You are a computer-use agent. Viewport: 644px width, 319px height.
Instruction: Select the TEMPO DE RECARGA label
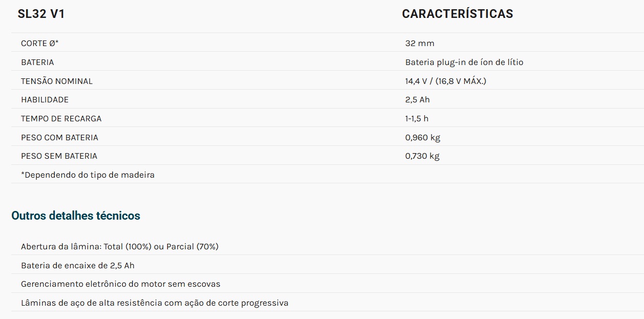pyautogui.click(x=61, y=119)
